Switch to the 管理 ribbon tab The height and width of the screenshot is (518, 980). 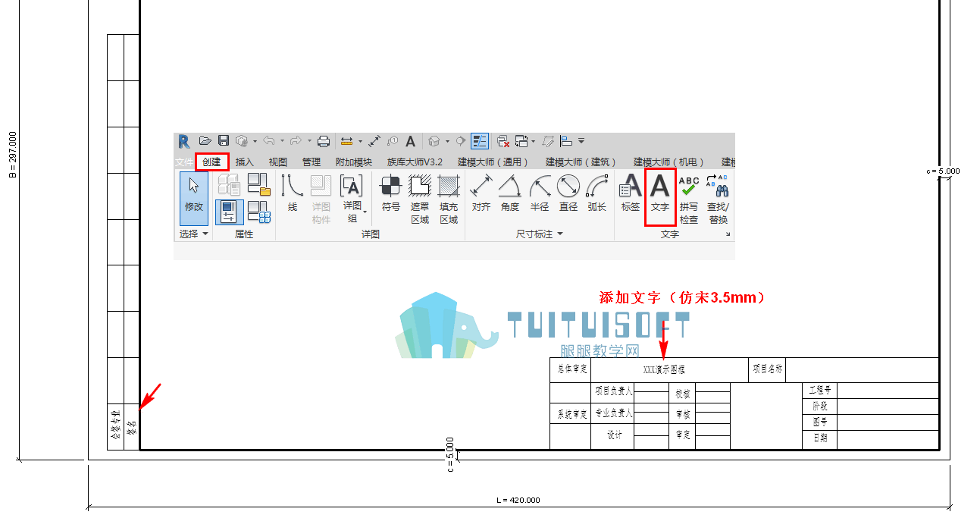(x=312, y=162)
